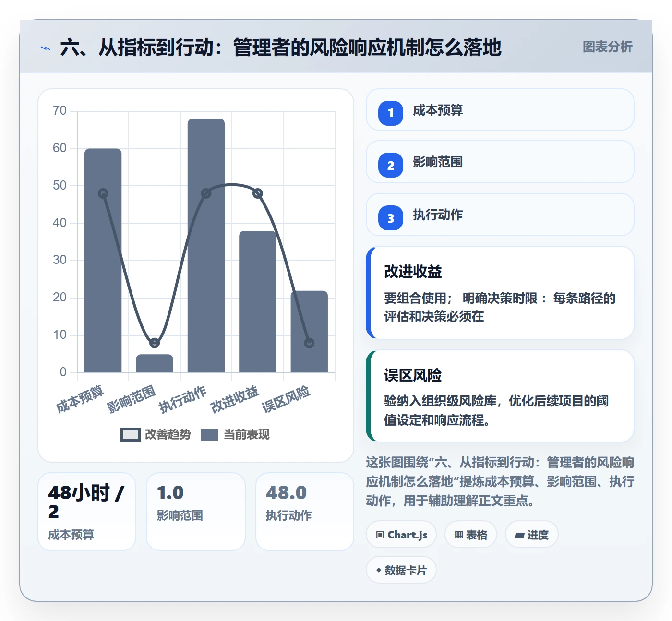Click the 误区风险 x-axis label
This screenshot has width=672, height=621.
click(x=286, y=399)
